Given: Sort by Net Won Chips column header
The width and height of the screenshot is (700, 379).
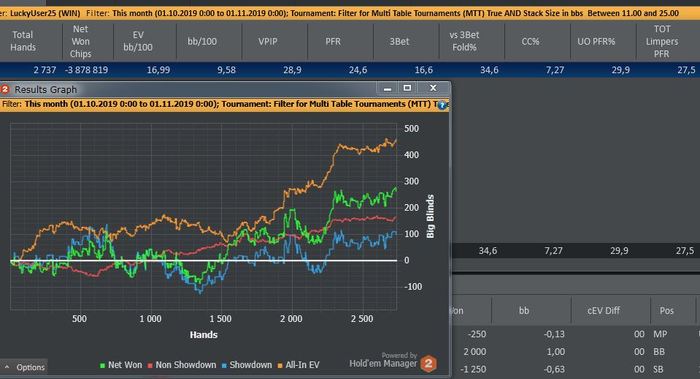Looking at the screenshot, I should pyautogui.click(x=81, y=41).
